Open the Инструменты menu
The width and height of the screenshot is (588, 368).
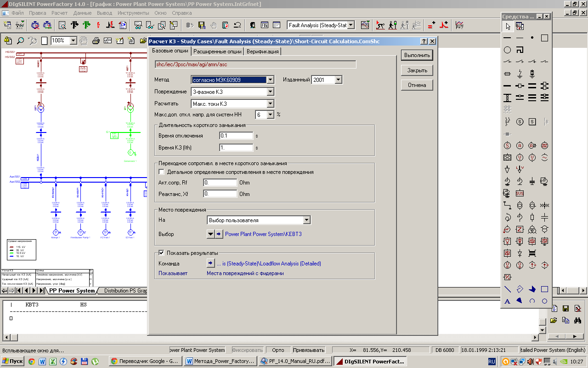pyautogui.click(x=133, y=13)
